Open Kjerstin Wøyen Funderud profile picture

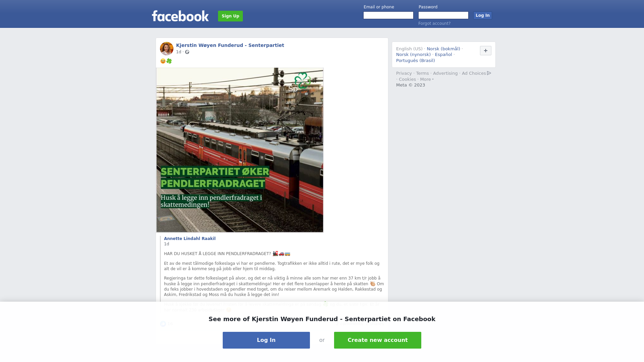click(x=167, y=49)
